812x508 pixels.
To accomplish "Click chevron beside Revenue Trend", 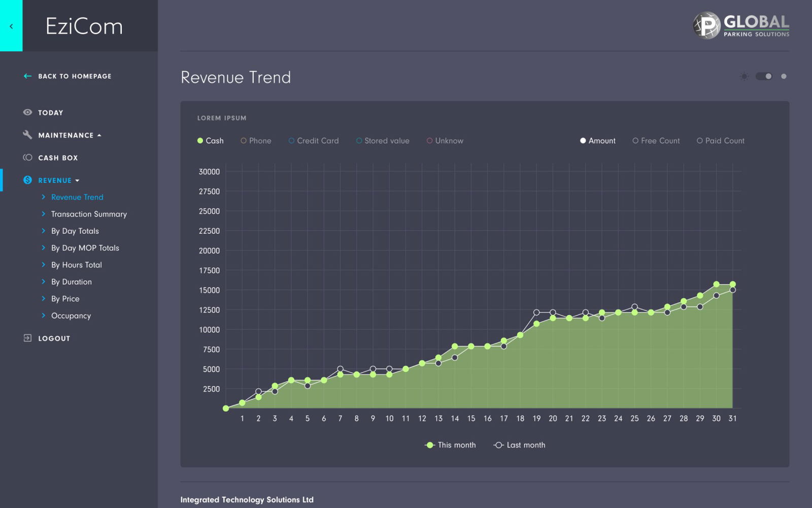I will point(43,197).
